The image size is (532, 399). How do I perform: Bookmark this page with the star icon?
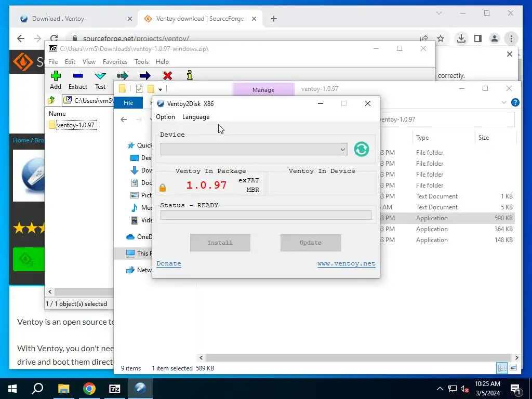pyautogui.click(x=441, y=38)
